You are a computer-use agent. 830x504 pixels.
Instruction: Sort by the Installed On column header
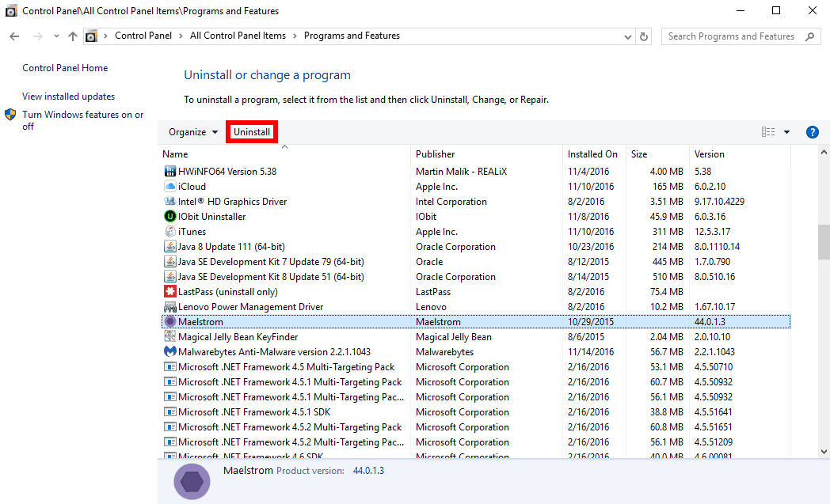point(594,154)
